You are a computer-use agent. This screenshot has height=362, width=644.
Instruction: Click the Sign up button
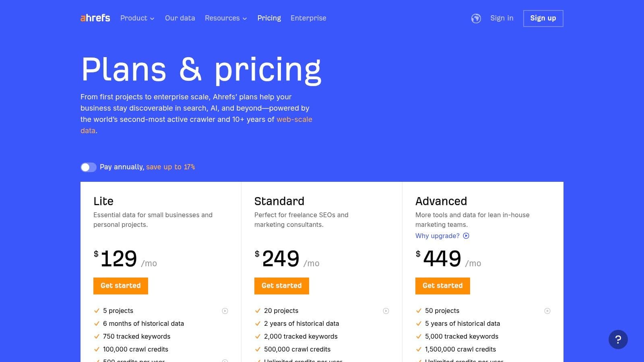(543, 18)
